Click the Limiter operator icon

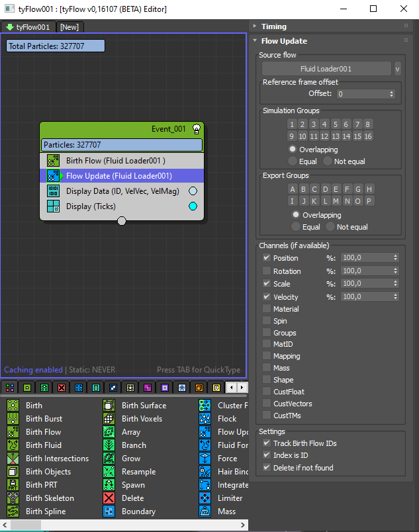(x=205, y=498)
